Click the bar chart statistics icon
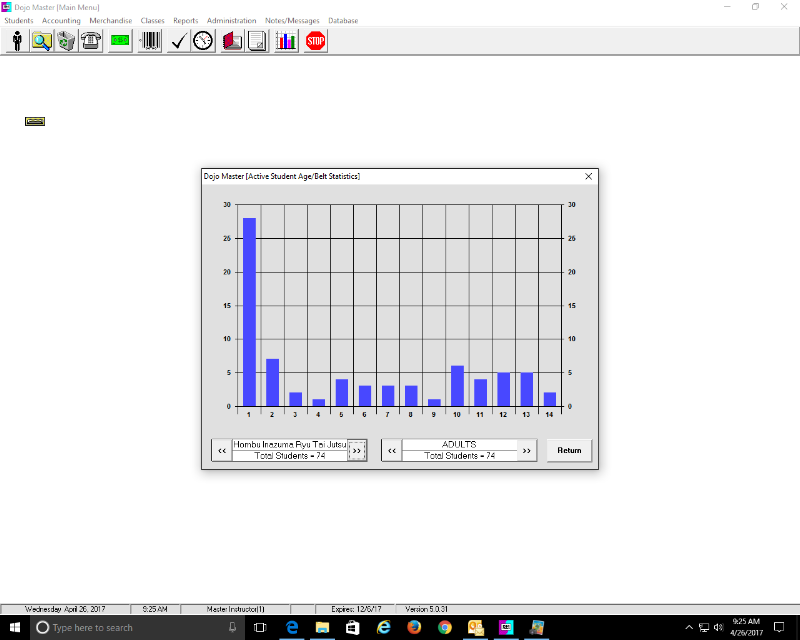Viewport: 800px width, 640px height. point(286,41)
